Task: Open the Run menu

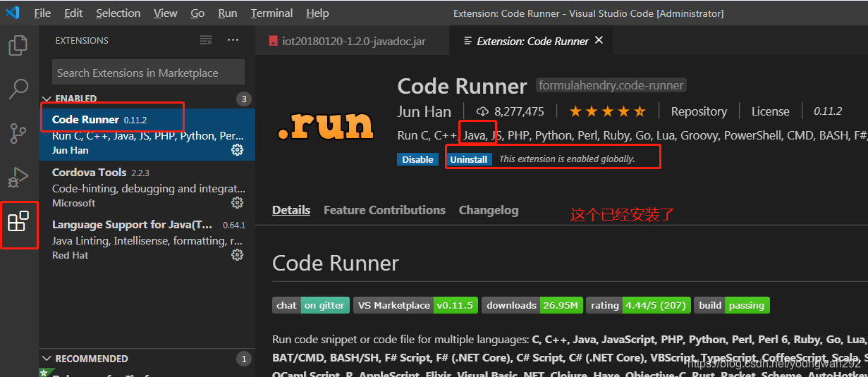Action: (228, 13)
